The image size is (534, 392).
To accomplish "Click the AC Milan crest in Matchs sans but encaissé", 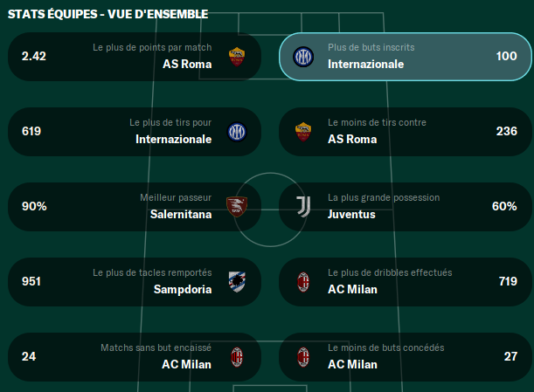I will 237,357.
